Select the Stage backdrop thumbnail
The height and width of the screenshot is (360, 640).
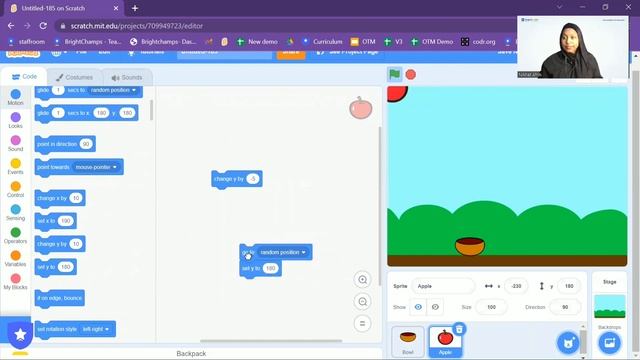[x=609, y=306]
